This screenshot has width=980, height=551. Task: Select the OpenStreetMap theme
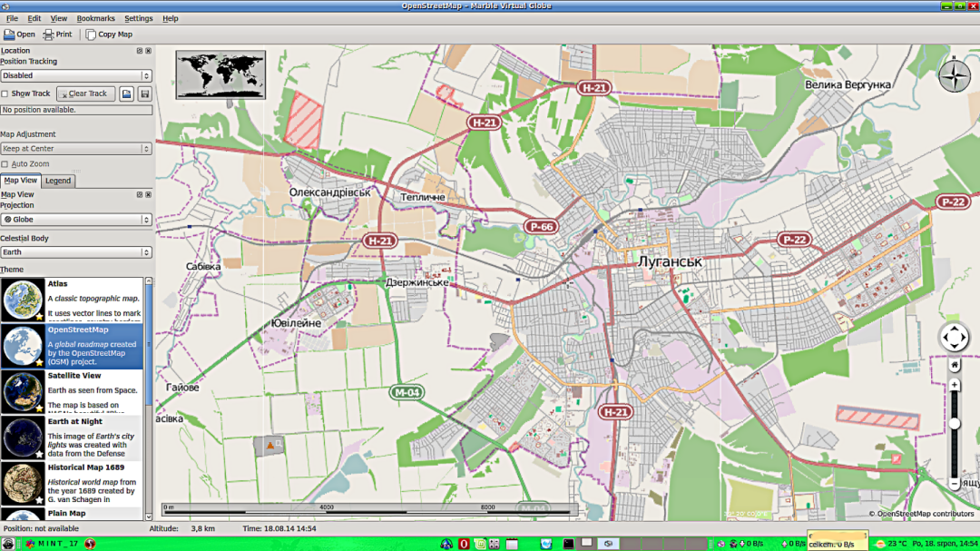[x=72, y=345]
